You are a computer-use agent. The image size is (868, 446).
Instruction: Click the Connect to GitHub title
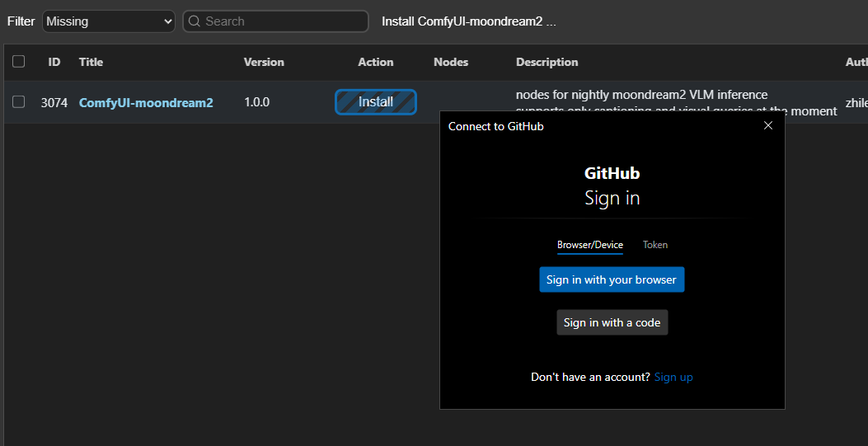[x=496, y=126]
